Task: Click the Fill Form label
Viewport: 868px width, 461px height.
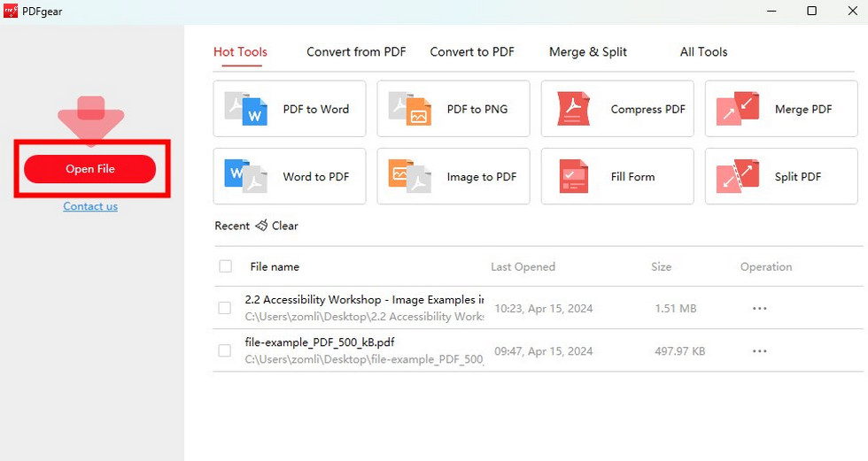Action: 632,177
